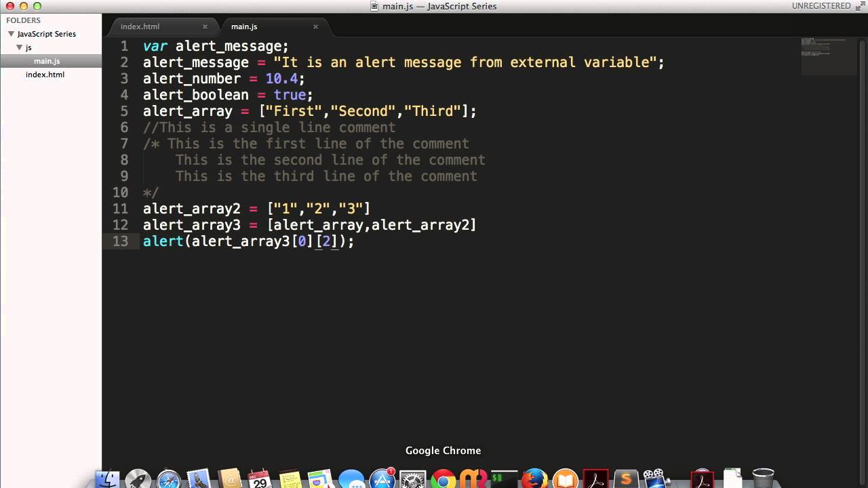Open Launchpad rocket in the dock
The height and width of the screenshot is (488, 868).
(138, 479)
